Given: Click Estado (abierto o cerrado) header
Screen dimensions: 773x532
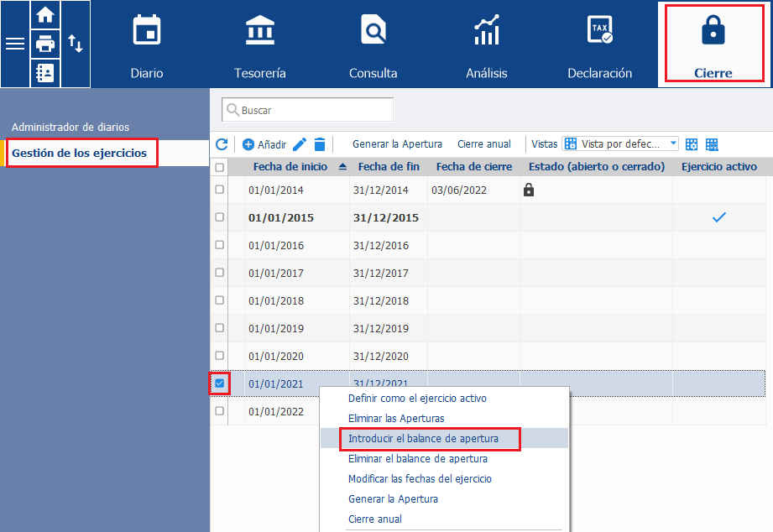Looking at the screenshot, I should (597, 167).
